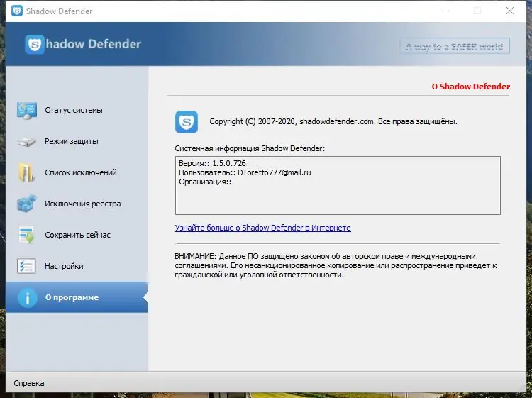Click the Сохранить сейчас download icon
The height and width of the screenshot is (398, 532).
[26, 234]
